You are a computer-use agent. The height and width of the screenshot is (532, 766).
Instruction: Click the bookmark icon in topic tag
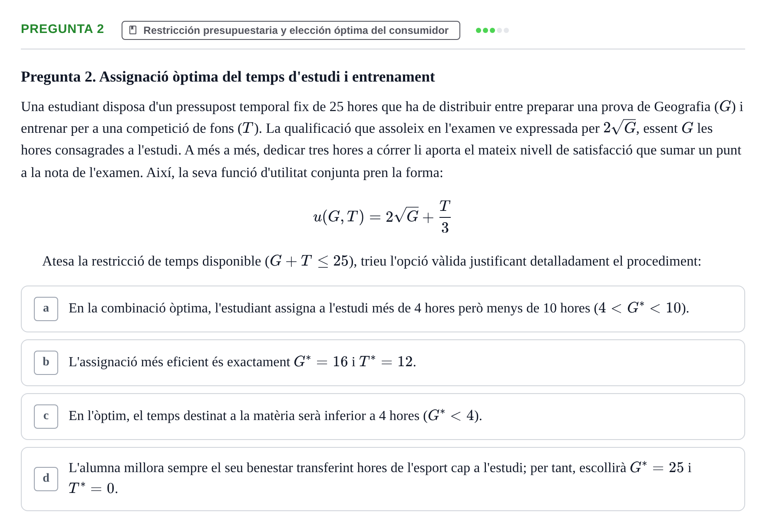133,30
